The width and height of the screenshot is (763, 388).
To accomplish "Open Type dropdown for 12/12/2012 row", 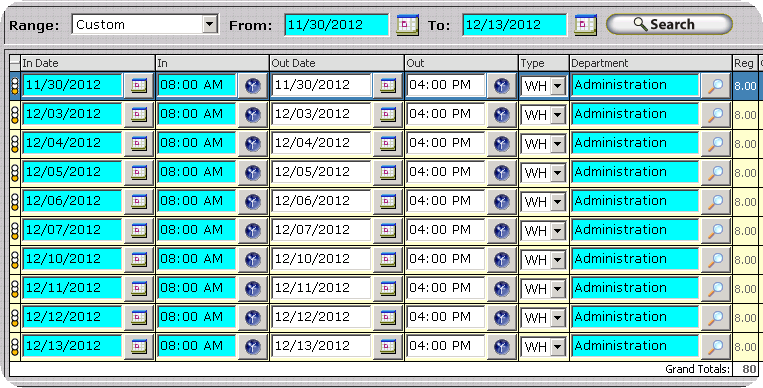I will [558, 318].
